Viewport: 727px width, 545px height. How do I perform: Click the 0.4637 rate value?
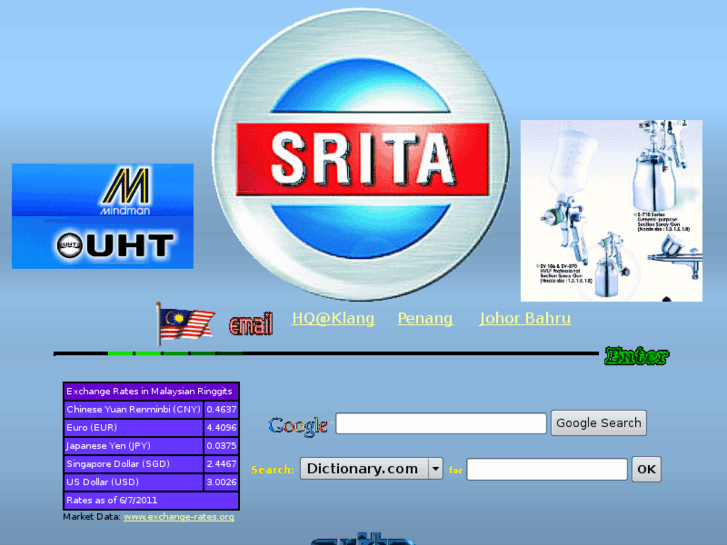(x=221, y=410)
